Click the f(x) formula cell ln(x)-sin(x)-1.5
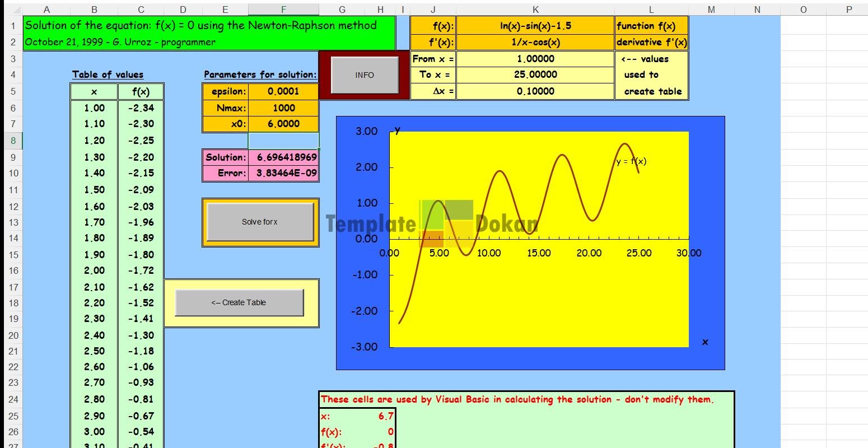 535,26
